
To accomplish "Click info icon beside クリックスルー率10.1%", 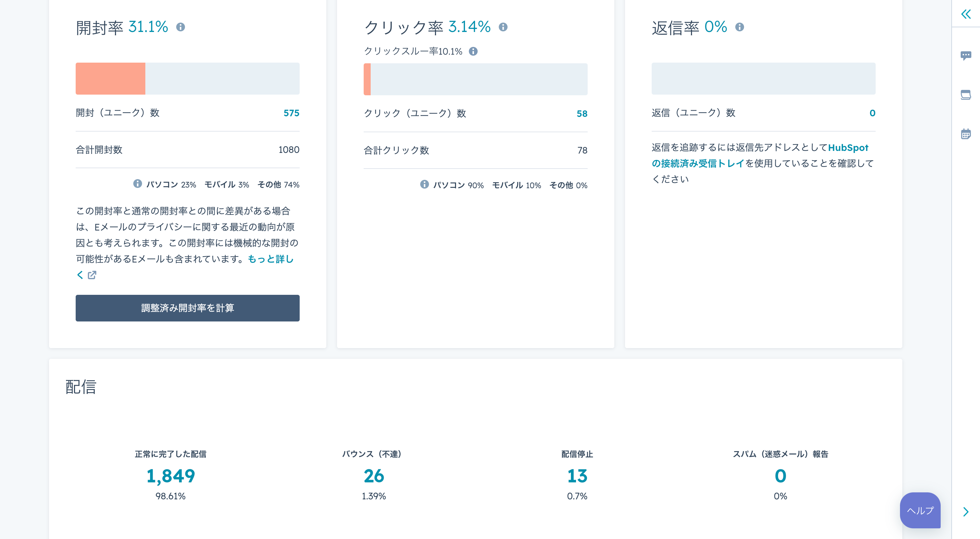I will click(473, 51).
